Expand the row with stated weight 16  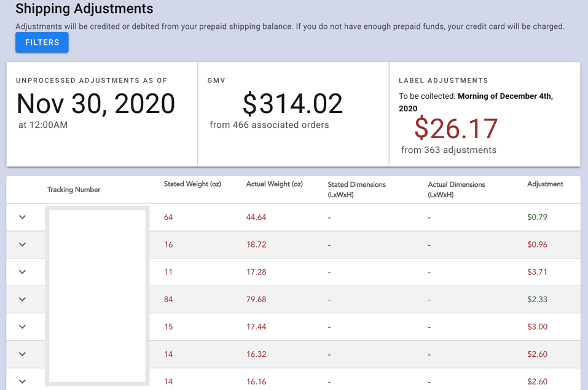[23, 244]
